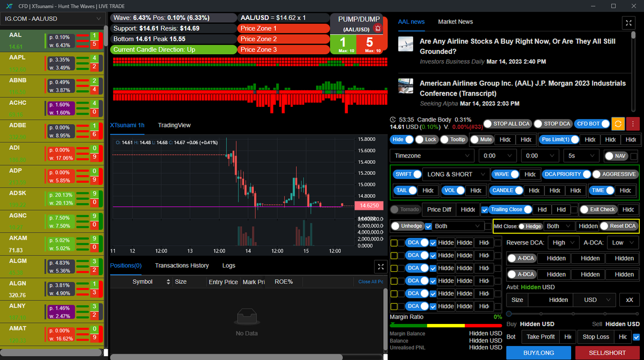Open the 5s interval dropdown

point(581,156)
